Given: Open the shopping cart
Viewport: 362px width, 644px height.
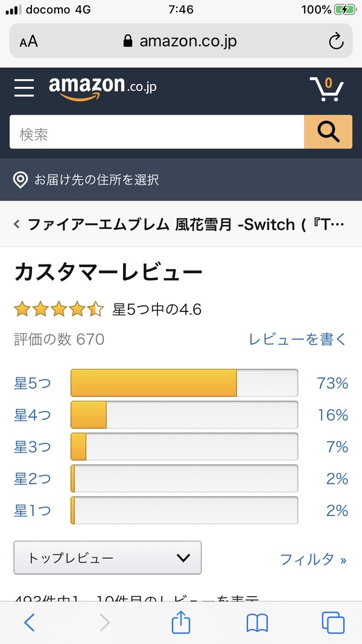Looking at the screenshot, I should click(326, 89).
